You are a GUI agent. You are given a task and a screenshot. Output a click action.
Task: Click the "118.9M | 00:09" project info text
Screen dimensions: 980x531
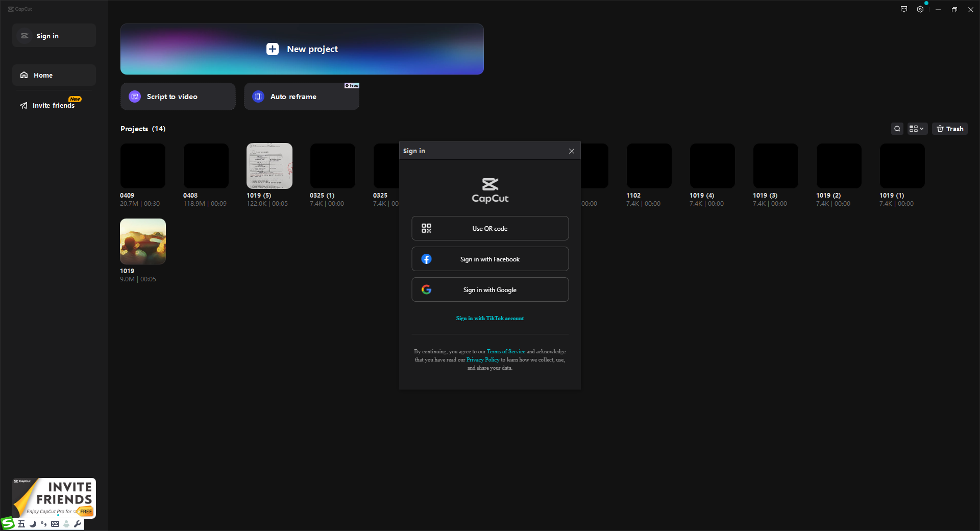205,204
